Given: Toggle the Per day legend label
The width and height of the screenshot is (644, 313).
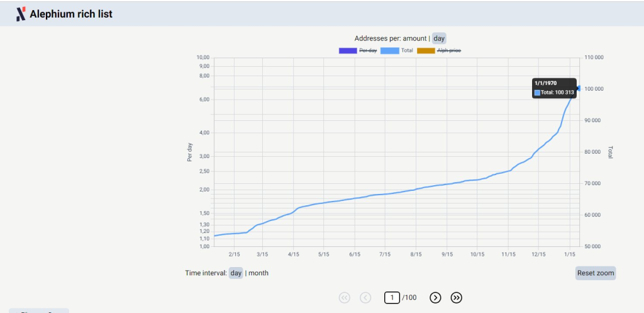Looking at the screenshot, I should (x=368, y=50).
